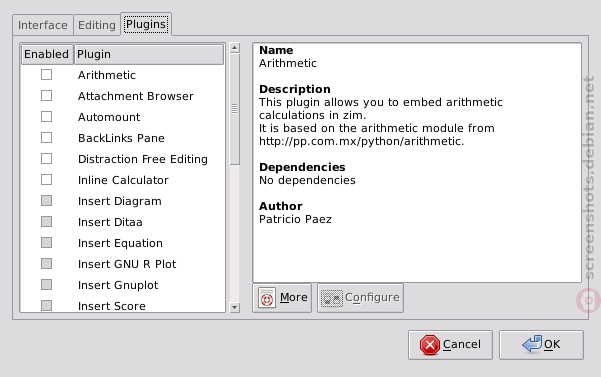Click the red X icon on Cancel
The width and height of the screenshot is (601, 377).
pyautogui.click(x=430, y=345)
